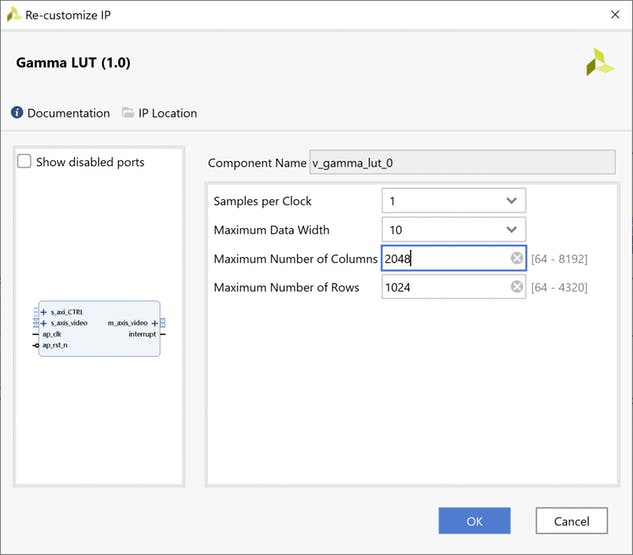Image resolution: width=633 pixels, height=555 pixels.
Task: Expand the m_axis_video output plus icon
Action: click(153, 323)
